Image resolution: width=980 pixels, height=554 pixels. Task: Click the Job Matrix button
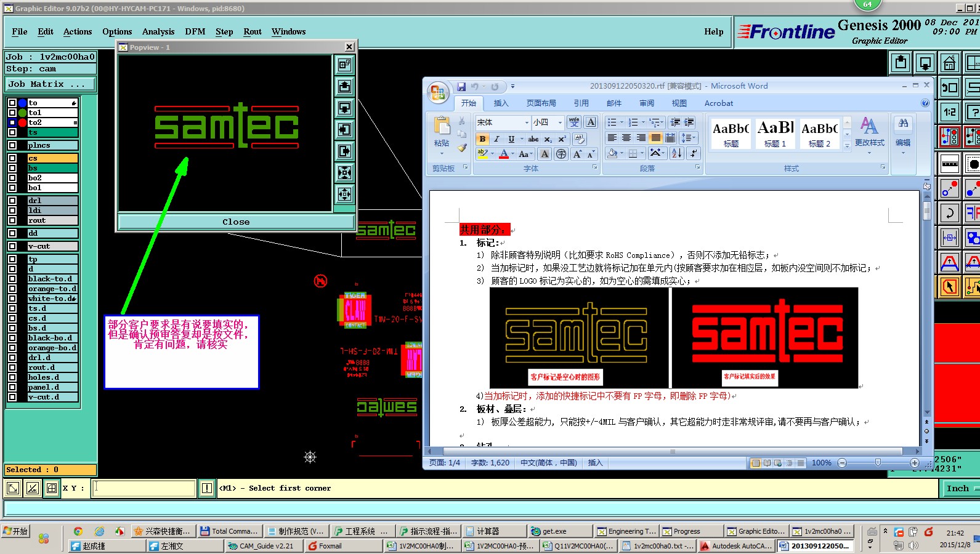pos(51,84)
